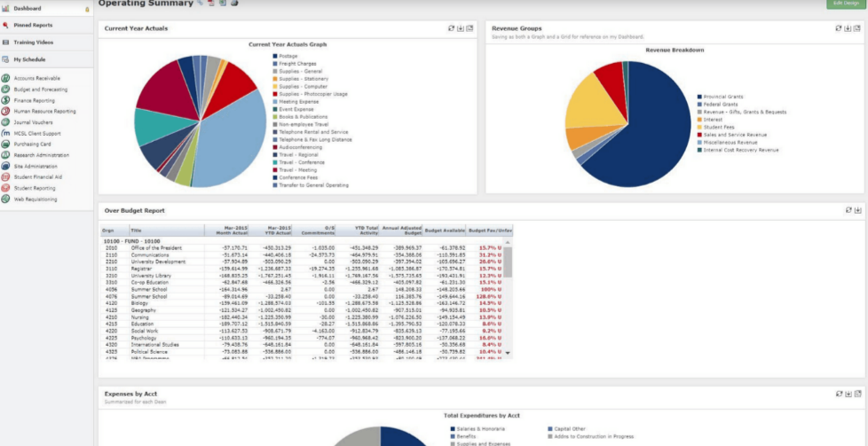Toggle Meeting Expense legend entry in chart
Image resolution: width=868 pixels, height=446 pixels.
coord(300,102)
